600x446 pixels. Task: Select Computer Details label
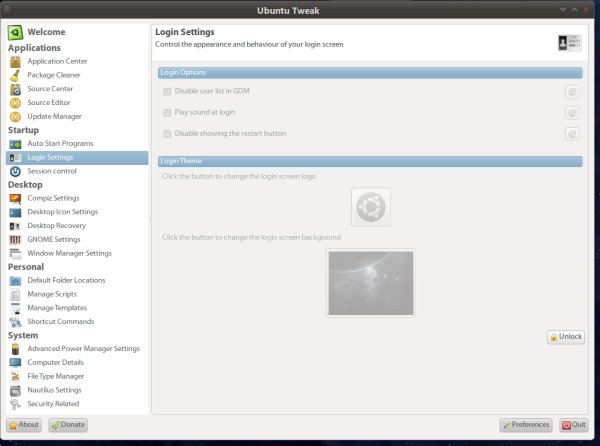point(55,362)
